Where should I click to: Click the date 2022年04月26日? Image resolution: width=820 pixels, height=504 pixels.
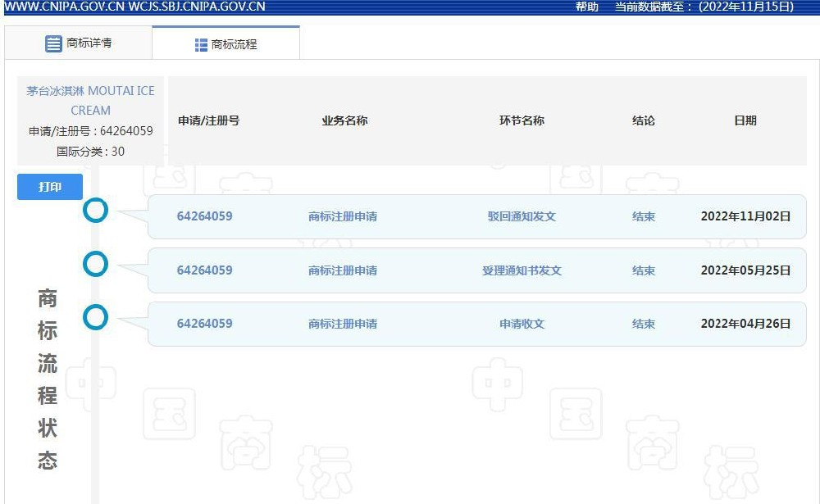[745, 324]
